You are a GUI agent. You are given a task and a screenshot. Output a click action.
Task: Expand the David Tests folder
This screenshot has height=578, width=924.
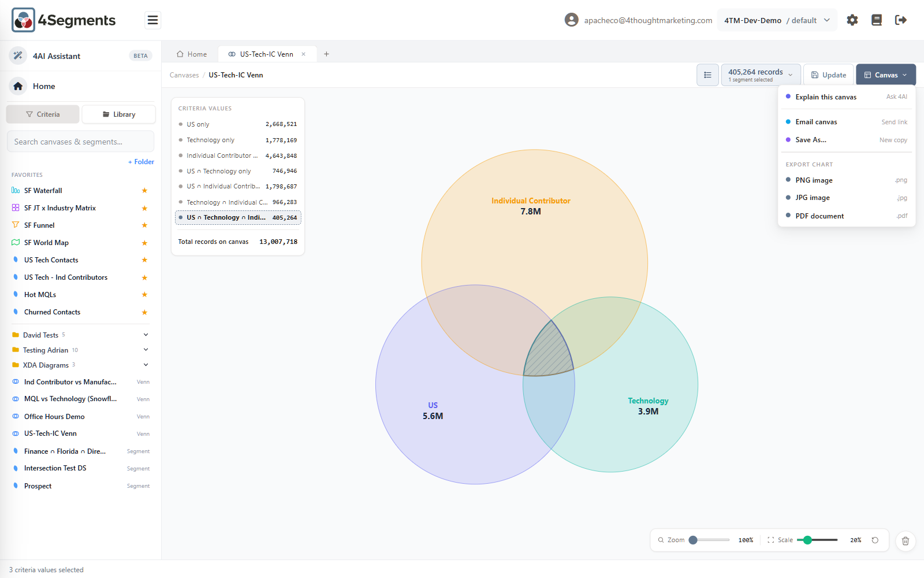coord(146,335)
